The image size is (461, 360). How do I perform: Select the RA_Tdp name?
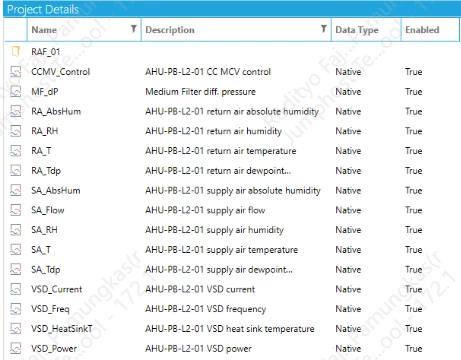click(x=46, y=171)
